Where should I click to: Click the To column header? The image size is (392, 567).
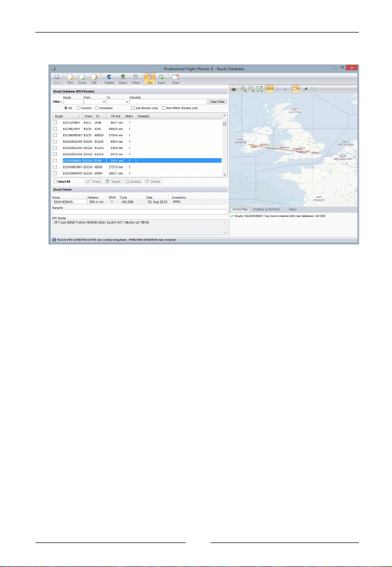99,116
